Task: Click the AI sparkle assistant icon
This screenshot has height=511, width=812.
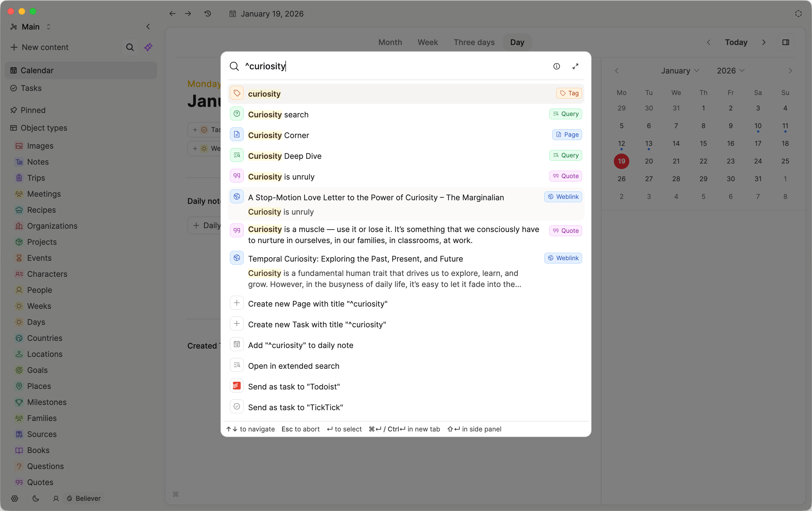Action: tap(148, 47)
